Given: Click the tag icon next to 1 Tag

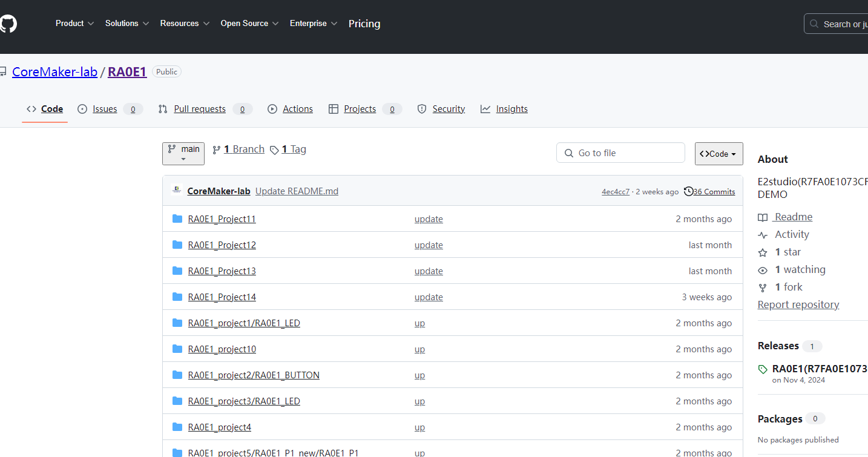Looking at the screenshot, I should click(x=274, y=150).
